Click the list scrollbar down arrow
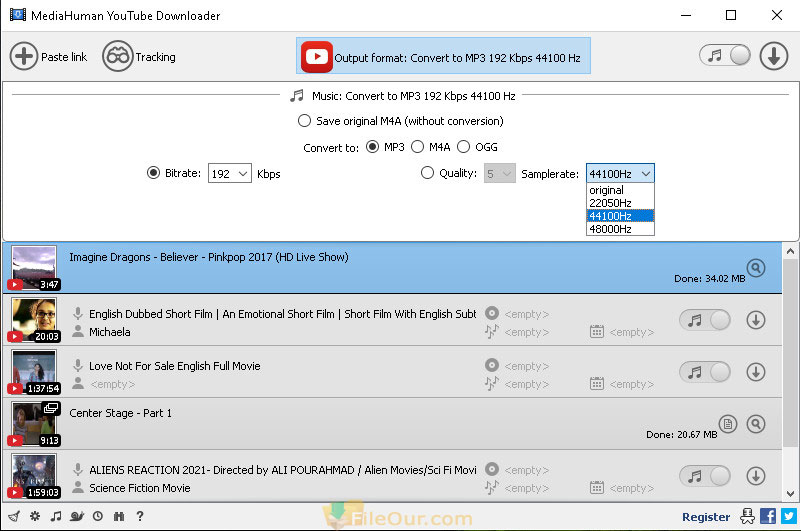This screenshot has width=801, height=531. tap(790, 494)
